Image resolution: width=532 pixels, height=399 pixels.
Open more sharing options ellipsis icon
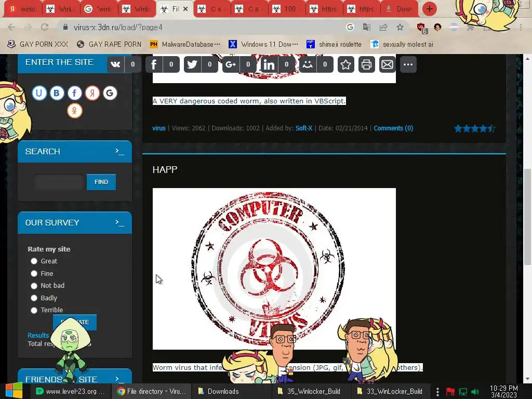[408, 64]
